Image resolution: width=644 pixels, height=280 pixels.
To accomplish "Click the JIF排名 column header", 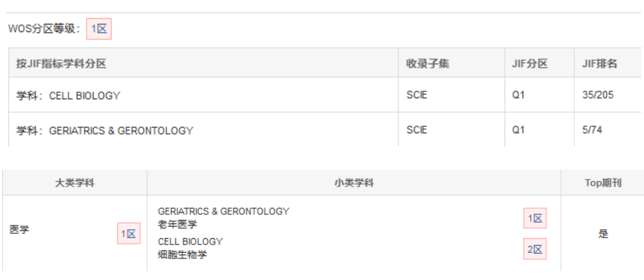I will pyautogui.click(x=599, y=64).
